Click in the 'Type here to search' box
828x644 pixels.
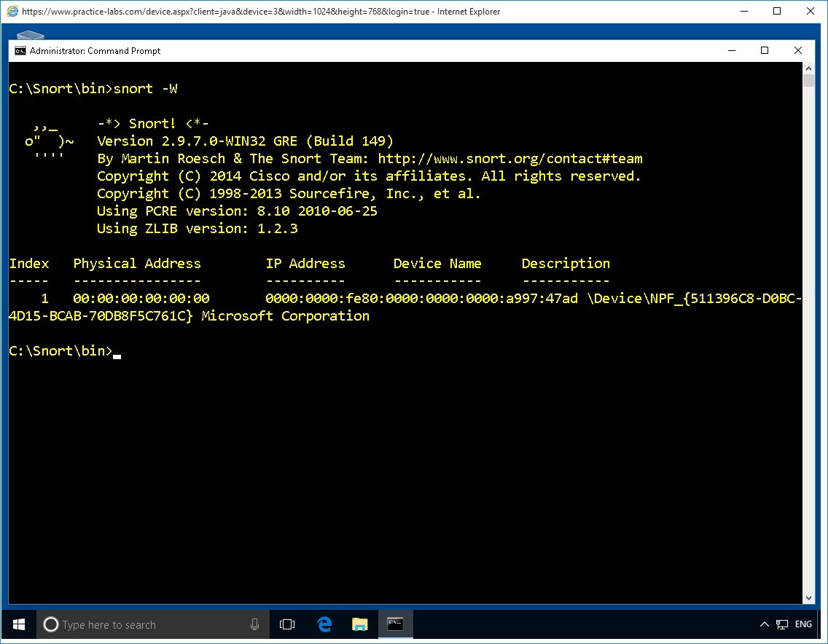[x=146, y=624]
